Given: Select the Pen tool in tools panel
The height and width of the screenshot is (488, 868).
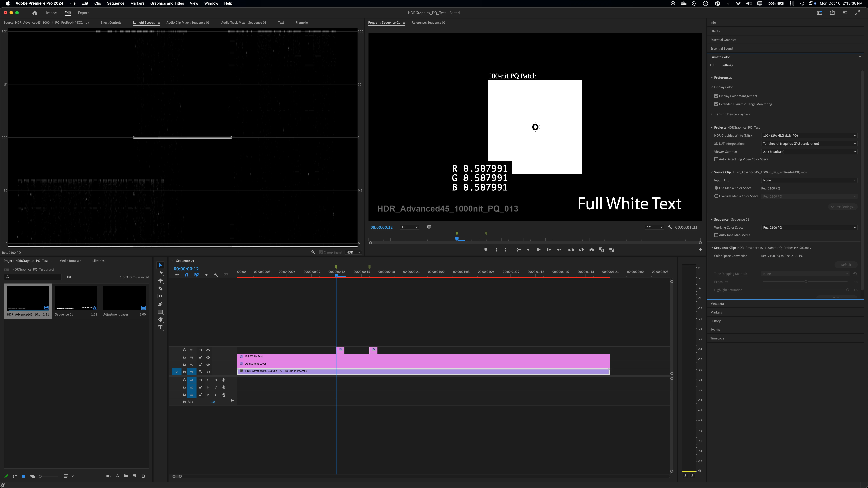Looking at the screenshot, I should tap(160, 304).
